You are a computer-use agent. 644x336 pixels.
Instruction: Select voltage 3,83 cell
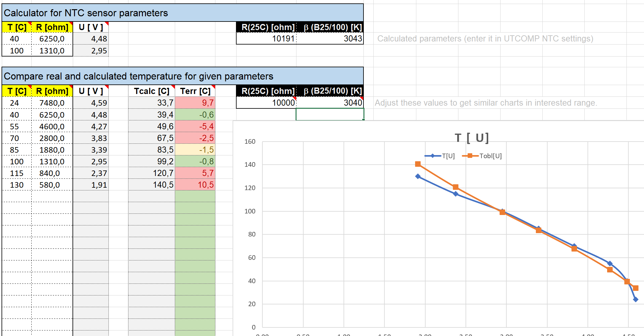91,138
